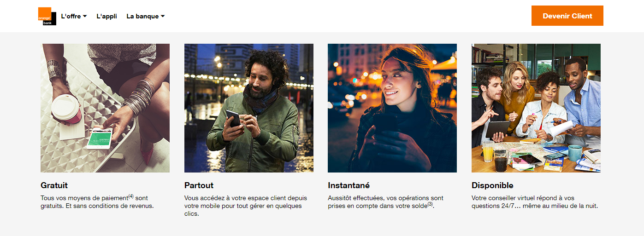Open the La banque menu
Image resolution: width=644 pixels, height=236 pixels.
pyautogui.click(x=146, y=16)
